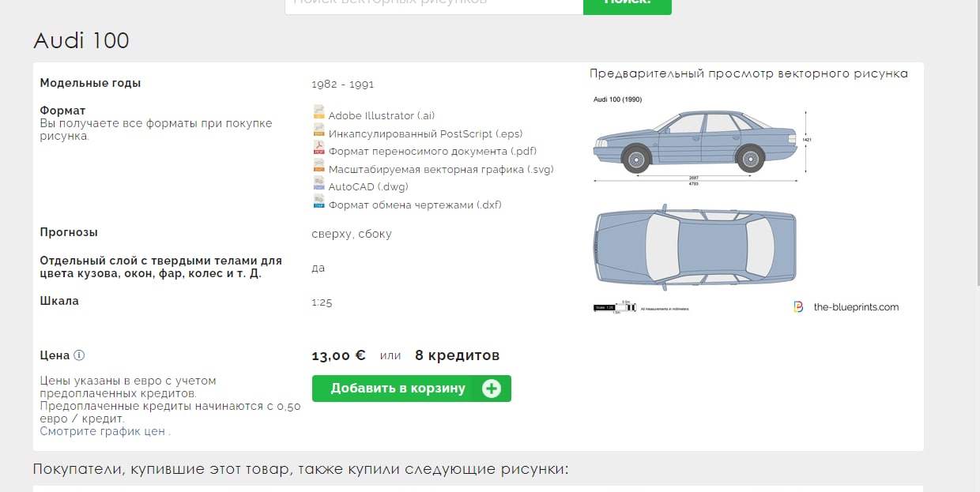The image size is (980, 492).
Task: Click the Покупатели, купившие этот товар heading
Action: pos(301,469)
